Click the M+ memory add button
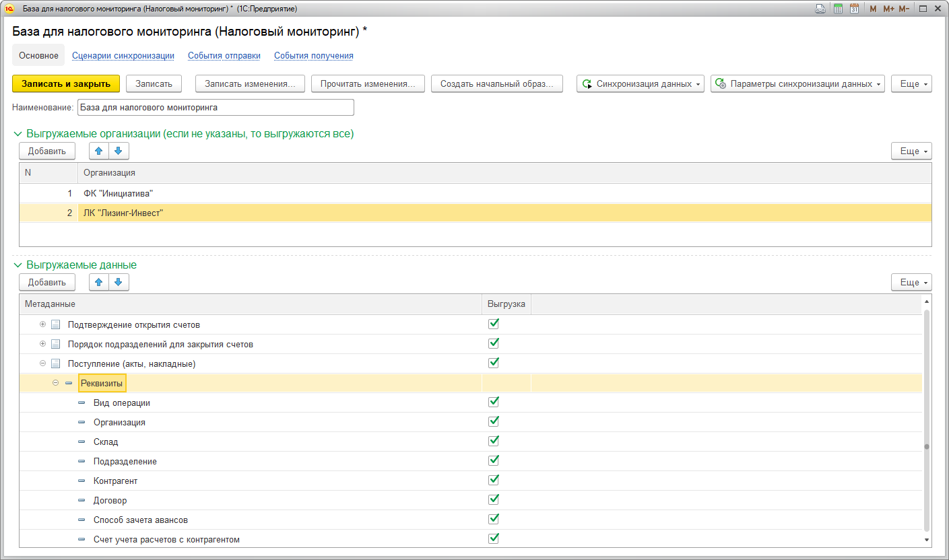The width and height of the screenshot is (949, 560). [x=888, y=9]
